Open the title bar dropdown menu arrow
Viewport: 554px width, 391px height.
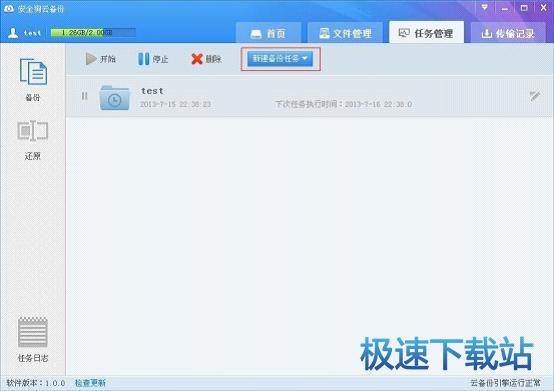pos(485,7)
